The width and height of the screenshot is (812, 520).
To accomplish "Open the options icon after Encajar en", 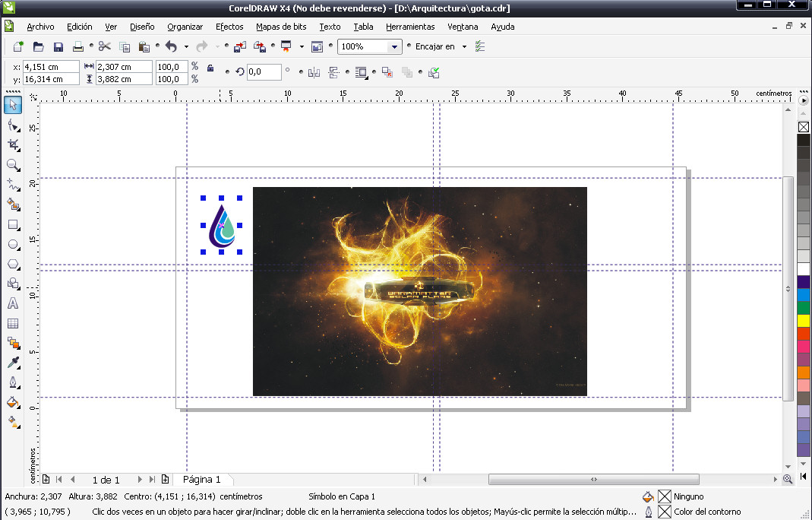I will [480, 46].
